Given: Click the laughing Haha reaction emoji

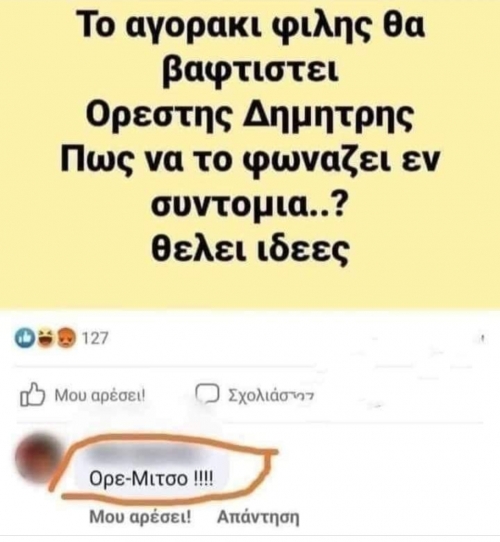Looking at the screenshot, I should (45, 338).
